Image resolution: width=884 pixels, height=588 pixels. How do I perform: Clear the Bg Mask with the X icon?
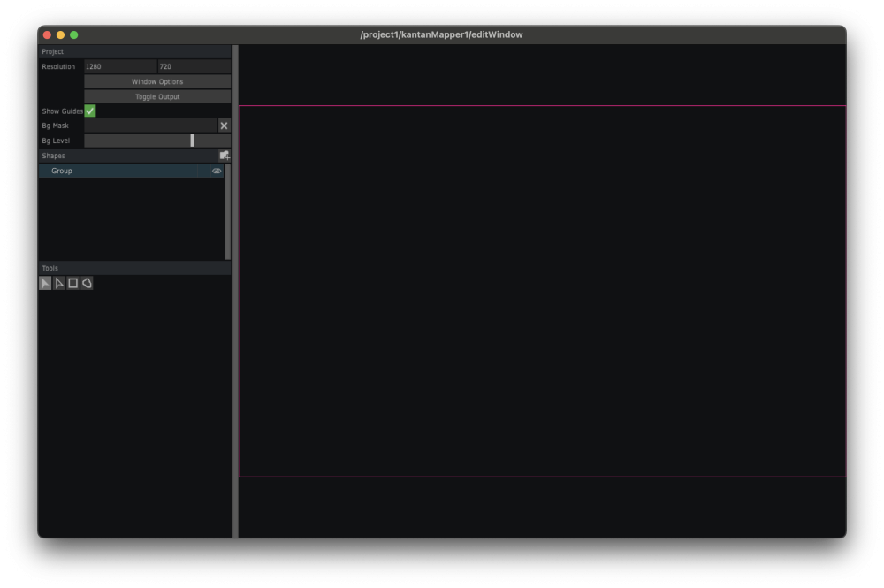click(x=224, y=126)
